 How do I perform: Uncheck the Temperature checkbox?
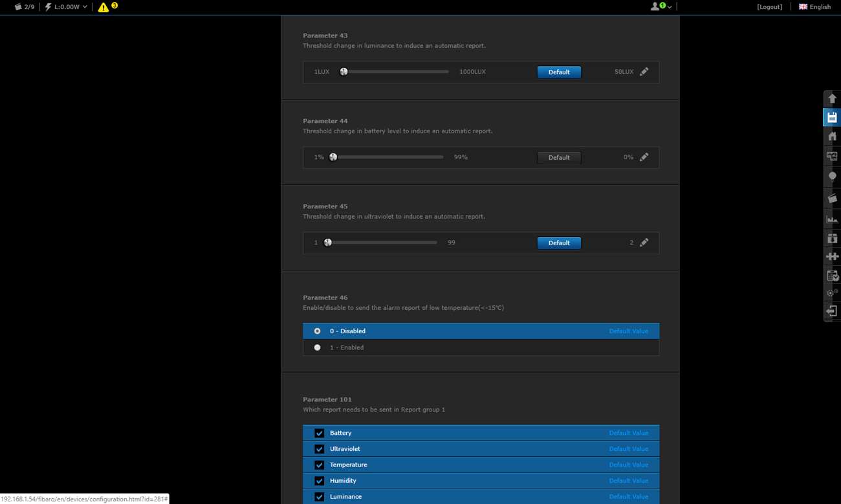[319, 465]
